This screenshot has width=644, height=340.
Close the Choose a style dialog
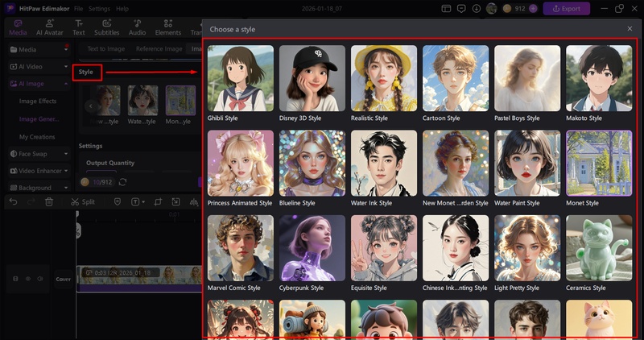(x=630, y=29)
